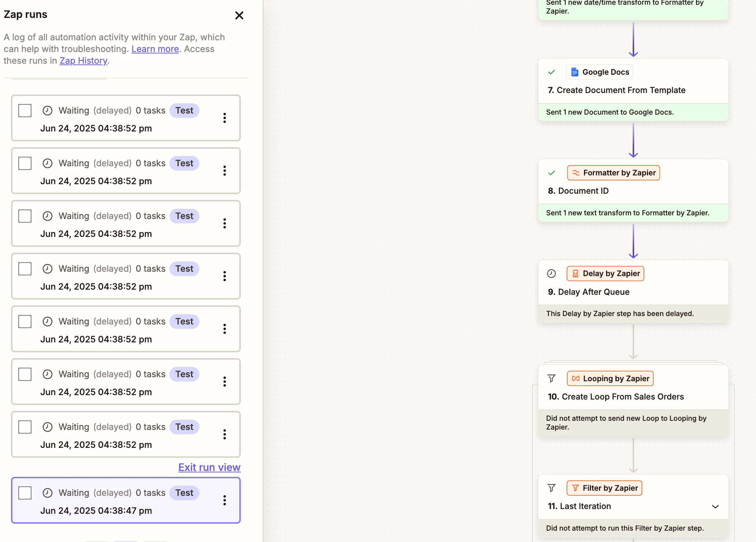The width and height of the screenshot is (756, 542).
Task: Open the three-dot menu of the second run from top
Action: [x=225, y=171]
